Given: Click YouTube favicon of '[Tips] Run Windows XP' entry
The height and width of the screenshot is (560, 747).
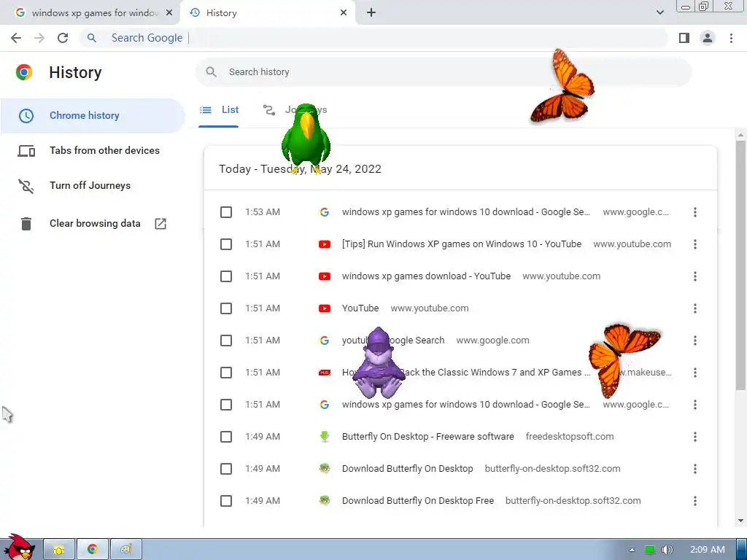Looking at the screenshot, I should tap(325, 244).
